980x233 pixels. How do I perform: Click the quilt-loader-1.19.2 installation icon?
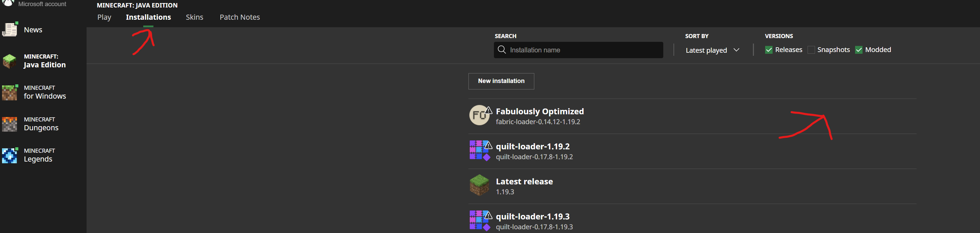pyautogui.click(x=479, y=150)
